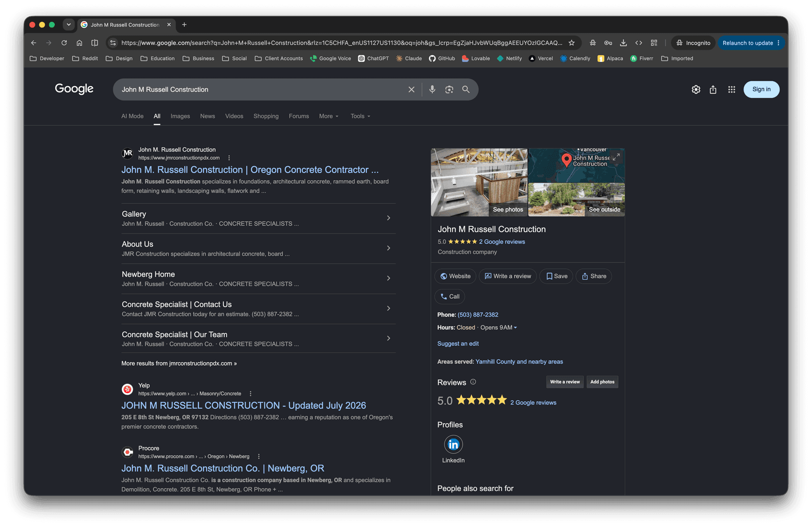Open options menu for jmrconstructionpdx result

click(x=229, y=158)
